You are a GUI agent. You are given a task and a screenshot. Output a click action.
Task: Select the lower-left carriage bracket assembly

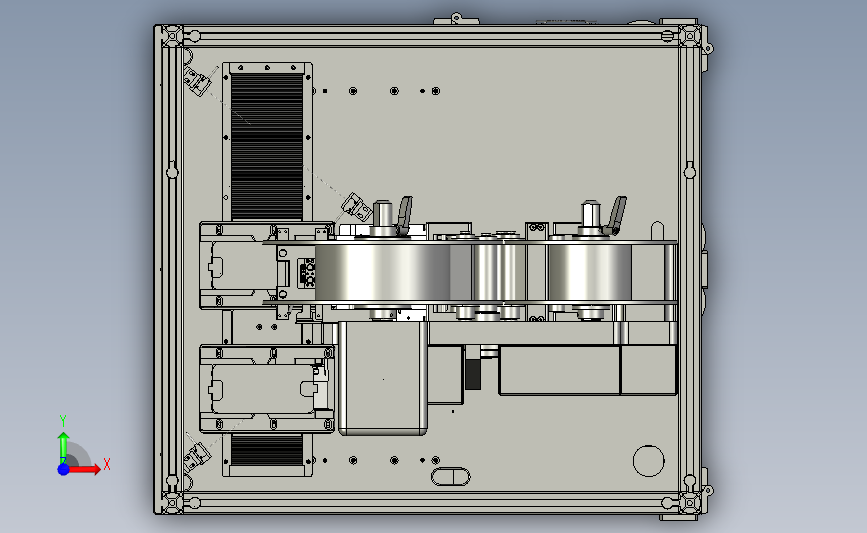(x=267, y=389)
